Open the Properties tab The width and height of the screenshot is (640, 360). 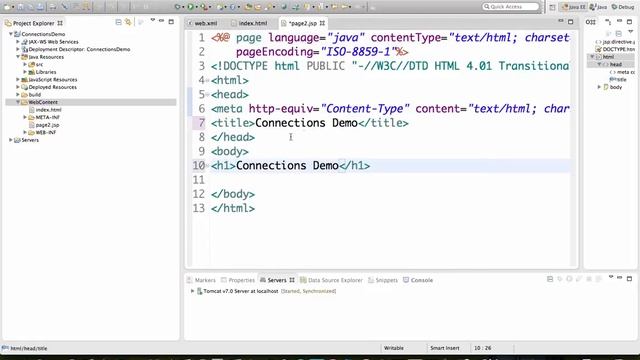pyautogui.click(x=238, y=280)
